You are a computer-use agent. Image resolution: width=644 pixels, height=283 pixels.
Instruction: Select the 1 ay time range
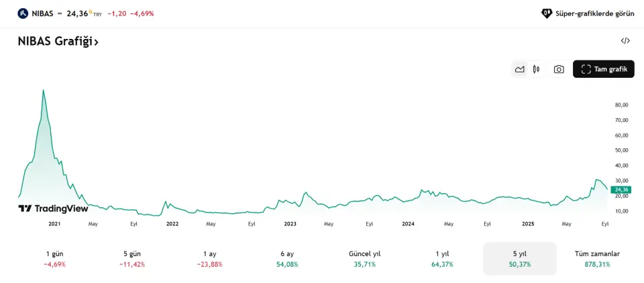click(x=209, y=258)
